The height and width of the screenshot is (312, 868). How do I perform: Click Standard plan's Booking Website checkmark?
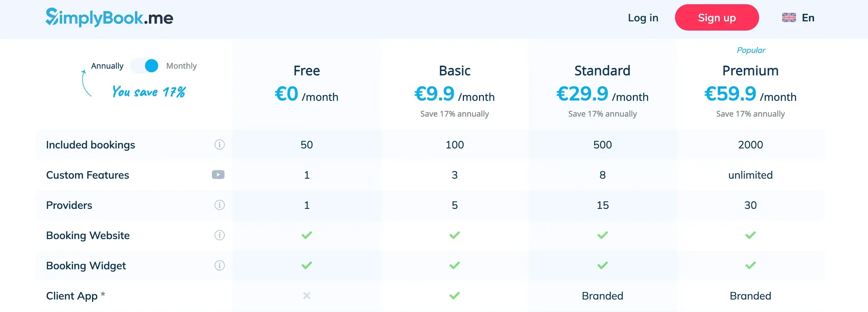click(x=602, y=235)
